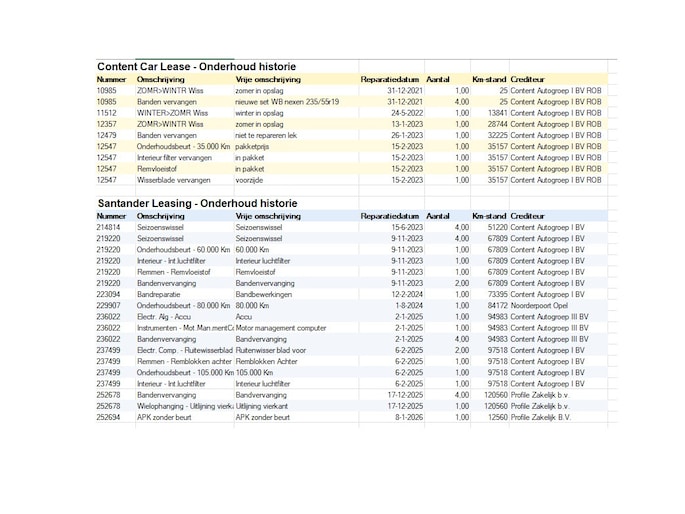685x514 pixels.
Task: Click km-stand cell '84172'
Action: [x=498, y=306]
